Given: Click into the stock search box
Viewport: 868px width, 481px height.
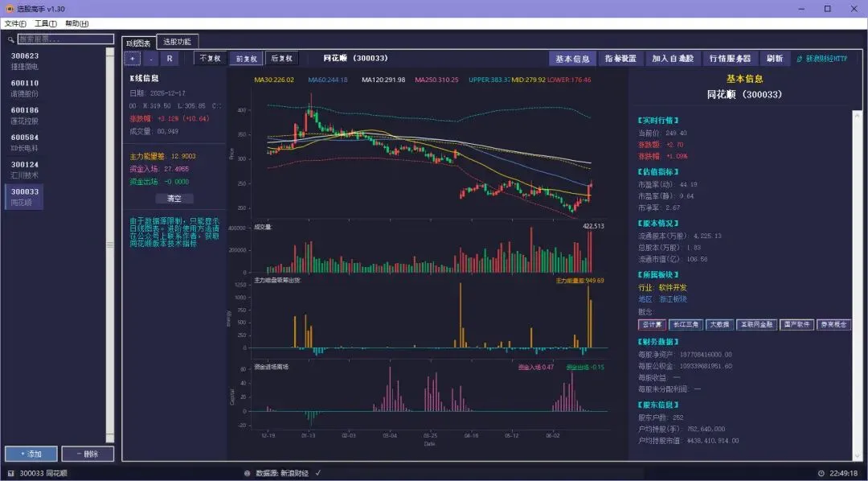Looking at the screenshot, I should pyautogui.click(x=66, y=39).
